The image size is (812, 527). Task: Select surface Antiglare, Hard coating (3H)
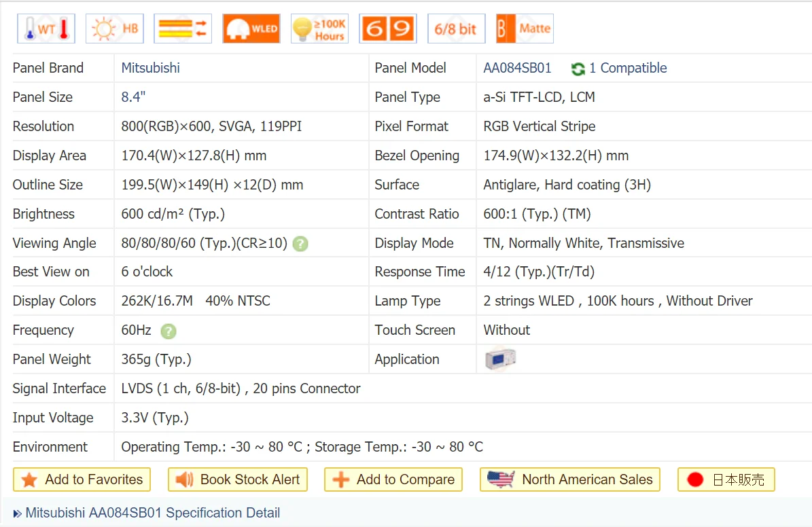tap(567, 184)
